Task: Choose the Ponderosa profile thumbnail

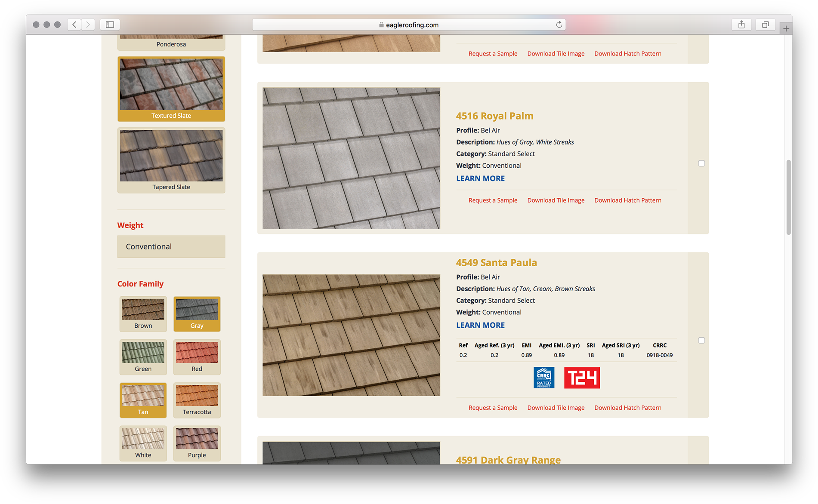Action: (x=171, y=42)
